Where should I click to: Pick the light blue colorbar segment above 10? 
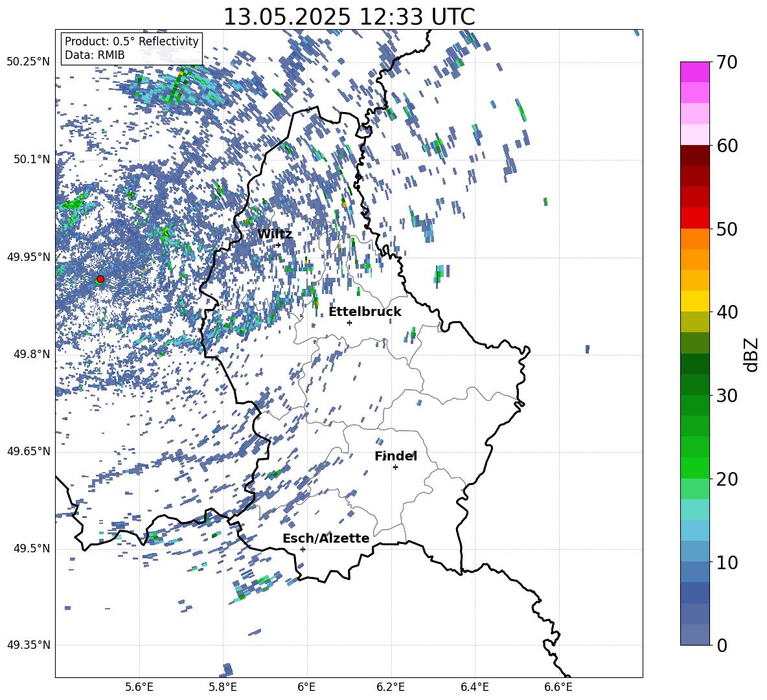(694, 551)
